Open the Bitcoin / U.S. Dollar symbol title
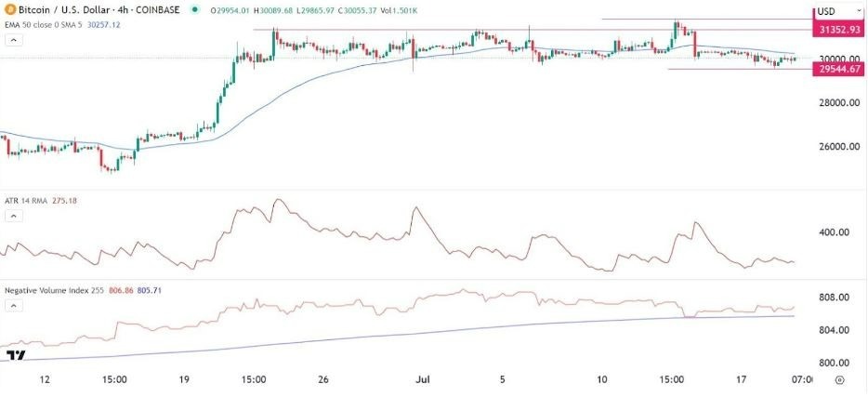 pyautogui.click(x=99, y=9)
